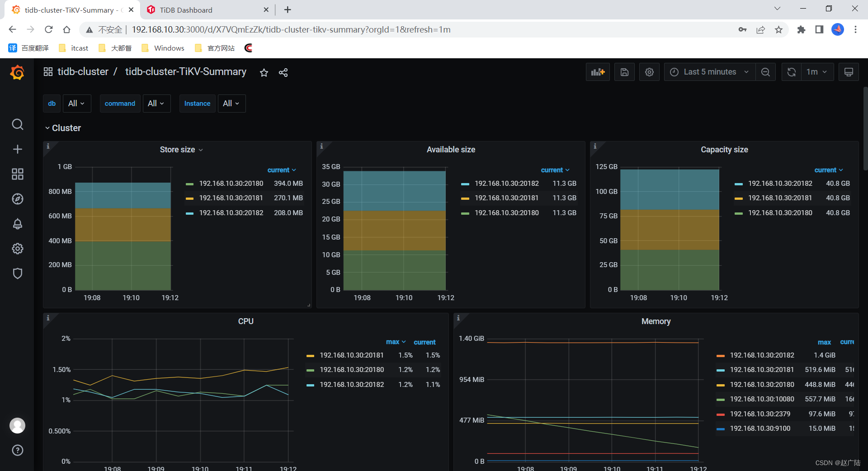
Task: Toggle 192.168.10.30:2379 series in Memory legend
Action: [x=760, y=414]
